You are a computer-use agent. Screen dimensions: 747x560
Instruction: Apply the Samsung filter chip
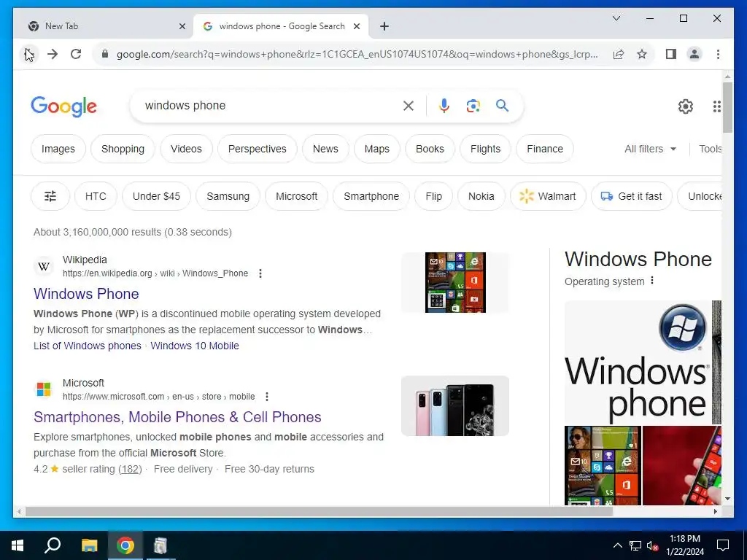point(228,196)
